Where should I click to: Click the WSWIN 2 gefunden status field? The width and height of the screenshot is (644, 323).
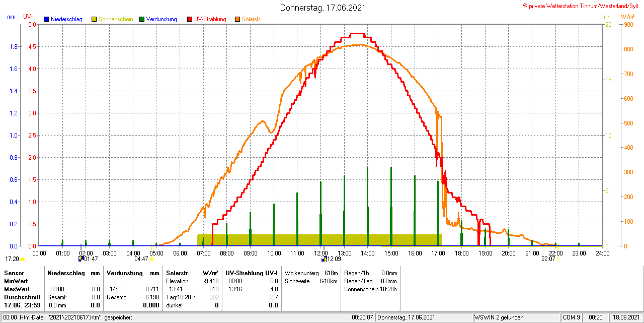pos(517,317)
